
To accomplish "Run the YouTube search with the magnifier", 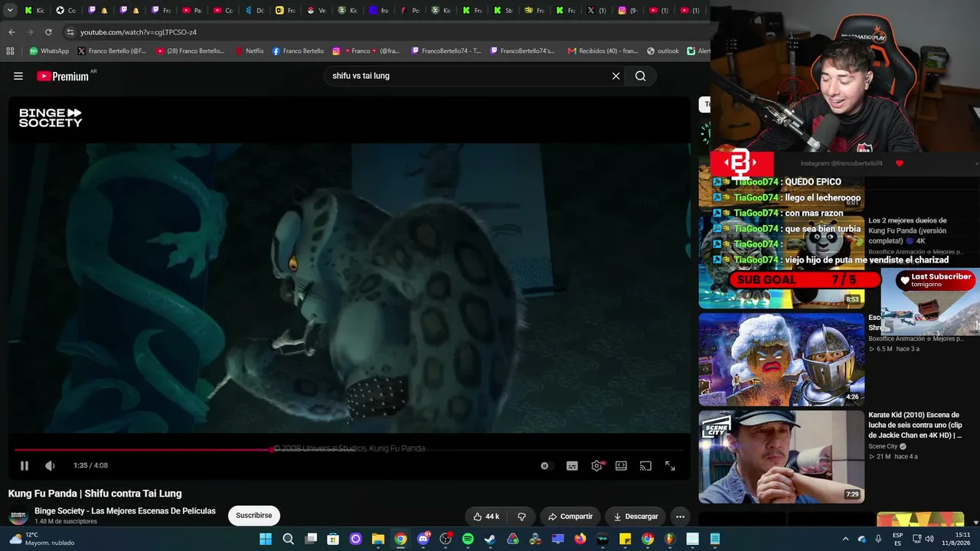I will point(641,76).
